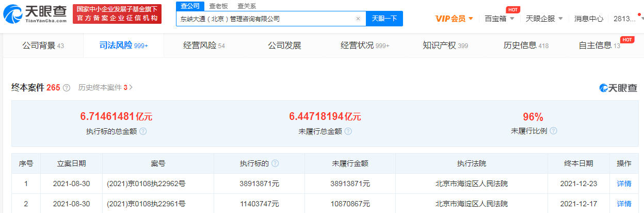Switch to 公司背景 tab
Viewport: 644px width, 213px height.
click(x=43, y=45)
